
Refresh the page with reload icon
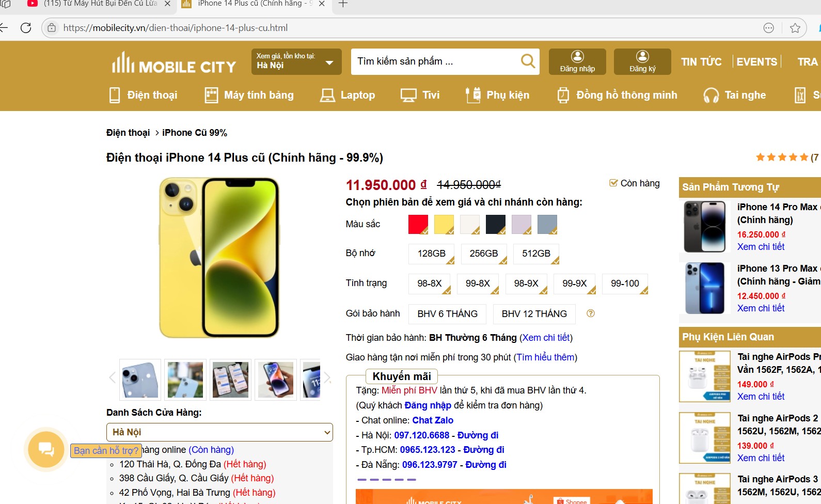[x=26, y=28]
